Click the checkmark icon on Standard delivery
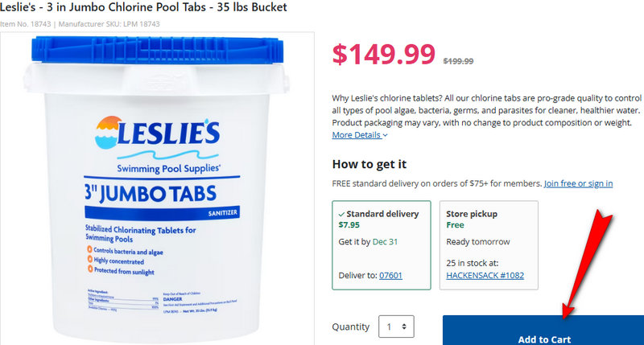This screenshot has width=644, height=345. click(x=341, y=215)
